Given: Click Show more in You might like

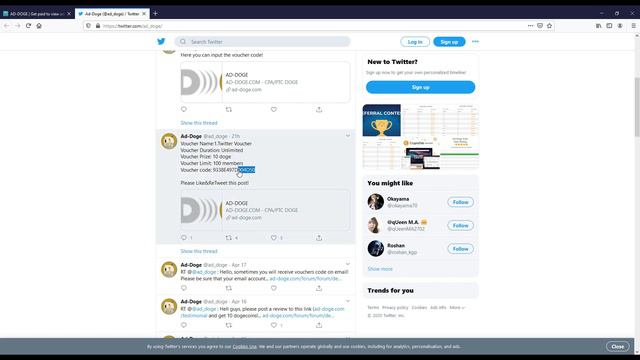Looking at the screenshot, I should point(380,269).
